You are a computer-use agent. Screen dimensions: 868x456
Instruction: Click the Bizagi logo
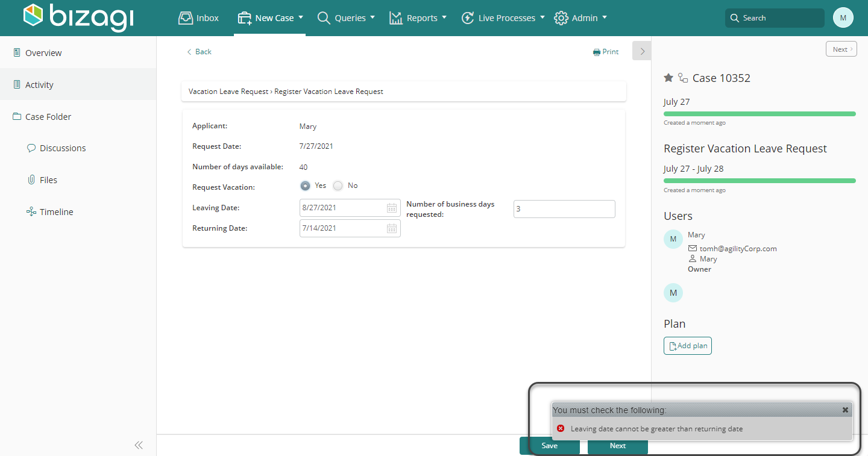point(78,17)
